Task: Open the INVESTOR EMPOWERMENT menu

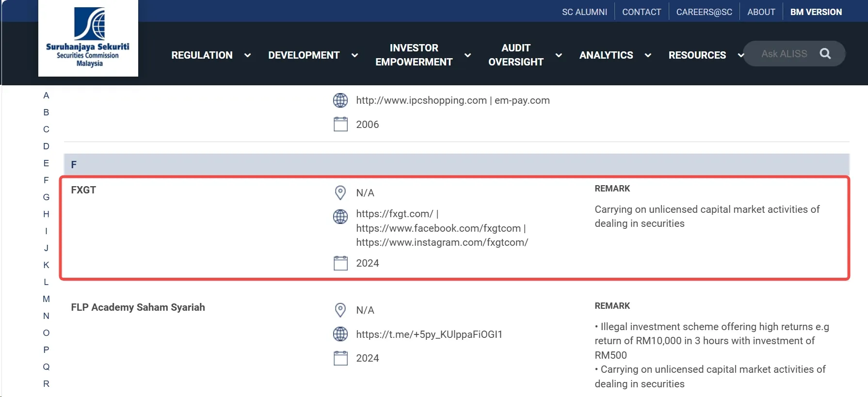Action: click(x=414, y=55)
